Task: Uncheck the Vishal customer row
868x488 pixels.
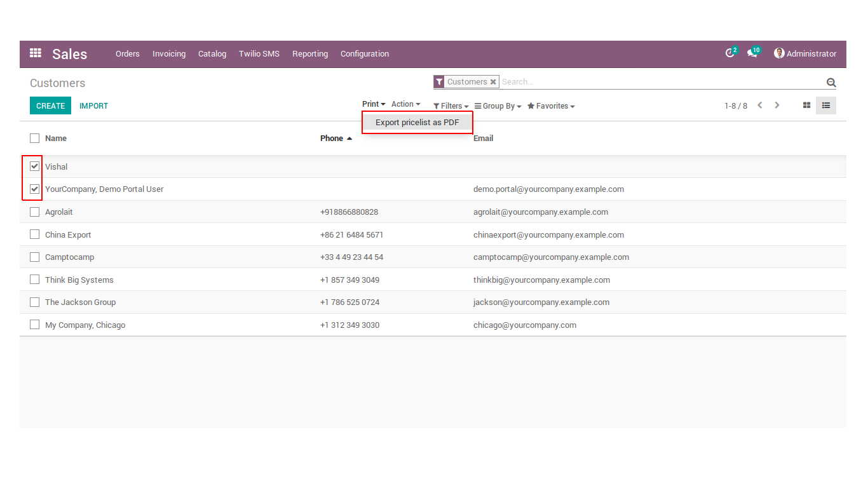Action: pos(35,166)
